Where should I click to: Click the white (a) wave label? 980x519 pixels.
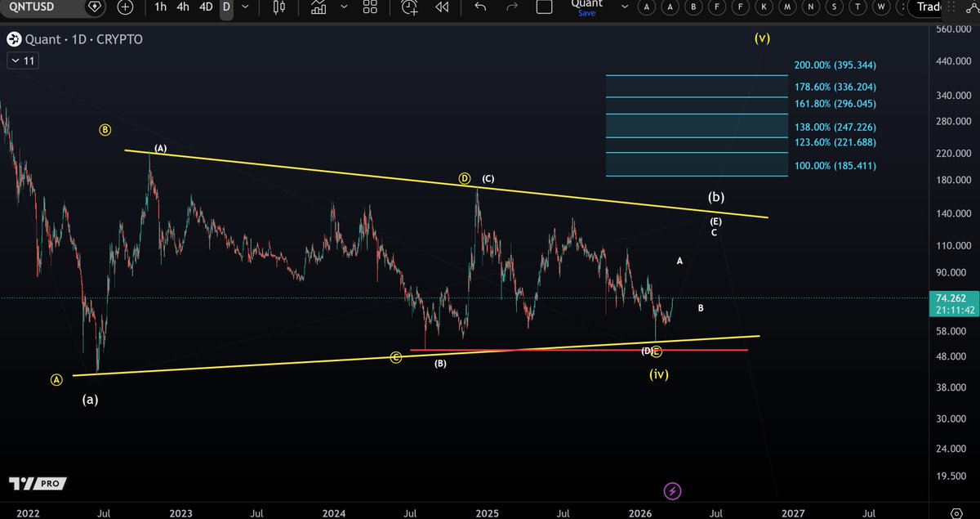pos(91,400)
